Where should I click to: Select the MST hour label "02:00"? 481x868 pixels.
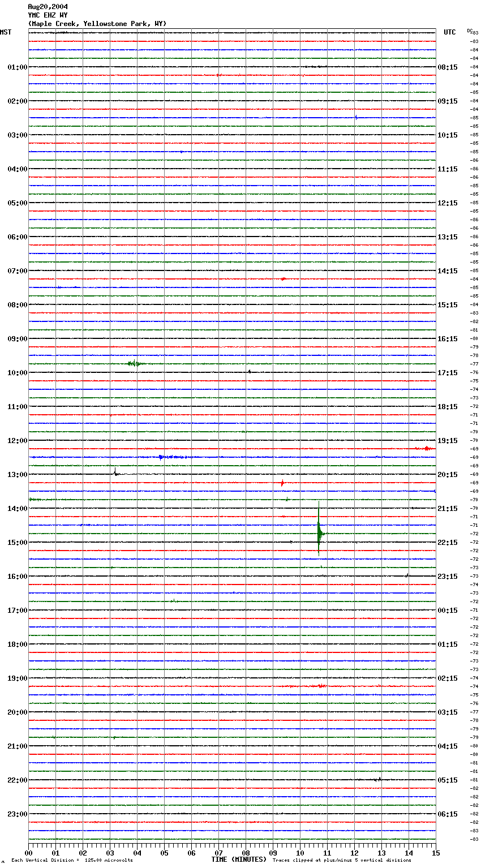(17, 101)
